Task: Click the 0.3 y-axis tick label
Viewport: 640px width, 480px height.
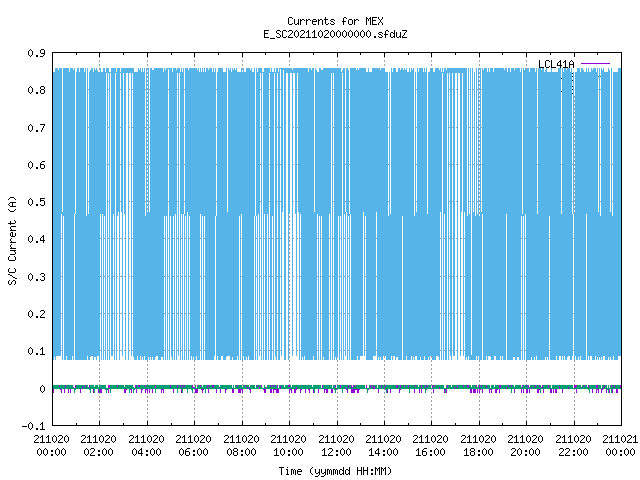Action: 36,277
